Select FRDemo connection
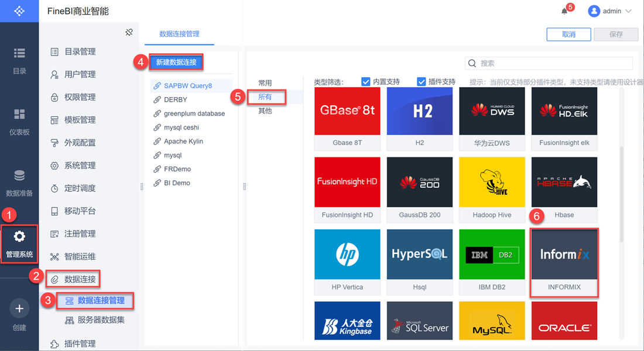The width and height of the screenshot is (644, 351). pos(191,169)
